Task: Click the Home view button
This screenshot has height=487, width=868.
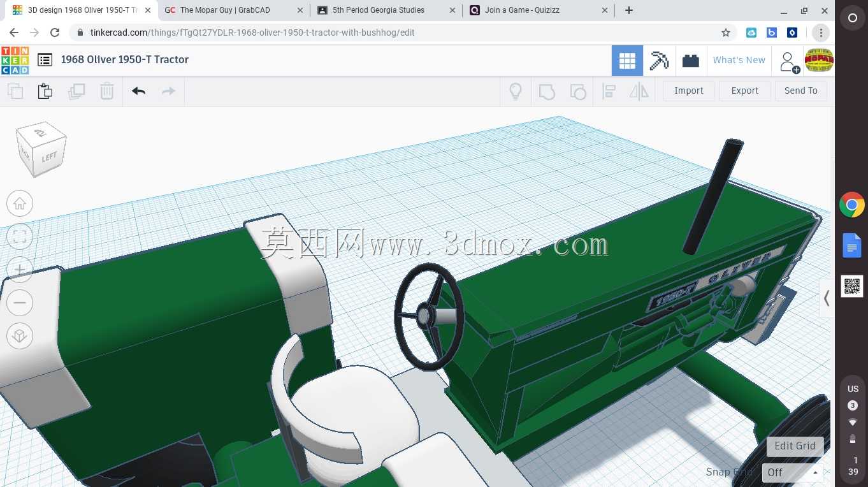Action: pyautogui.click(x=20, y=203)
